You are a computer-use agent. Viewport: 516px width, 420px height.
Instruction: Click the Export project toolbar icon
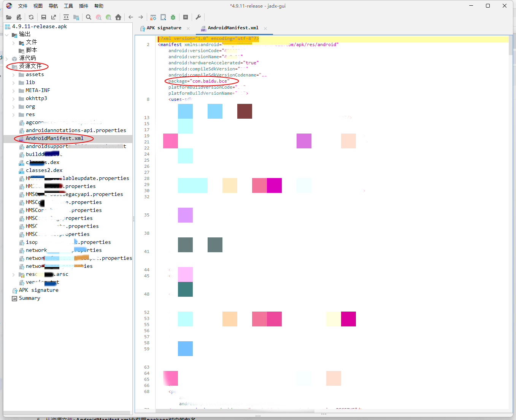click(54, 17)
